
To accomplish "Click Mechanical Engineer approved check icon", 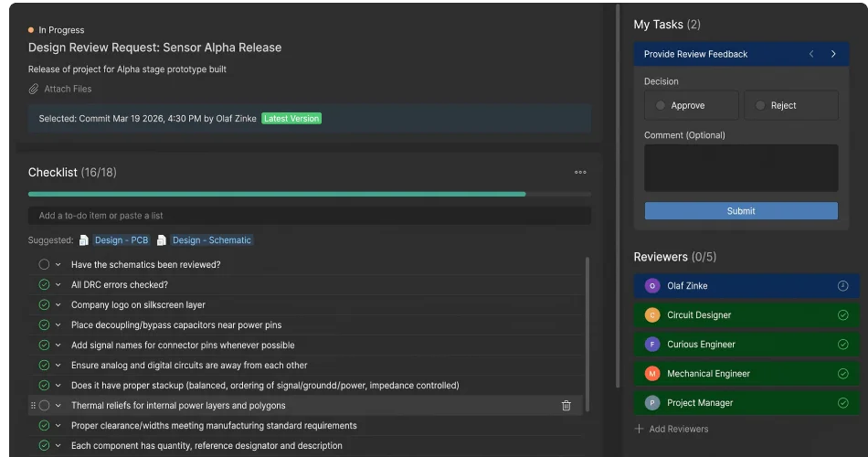I will [842, 373].
